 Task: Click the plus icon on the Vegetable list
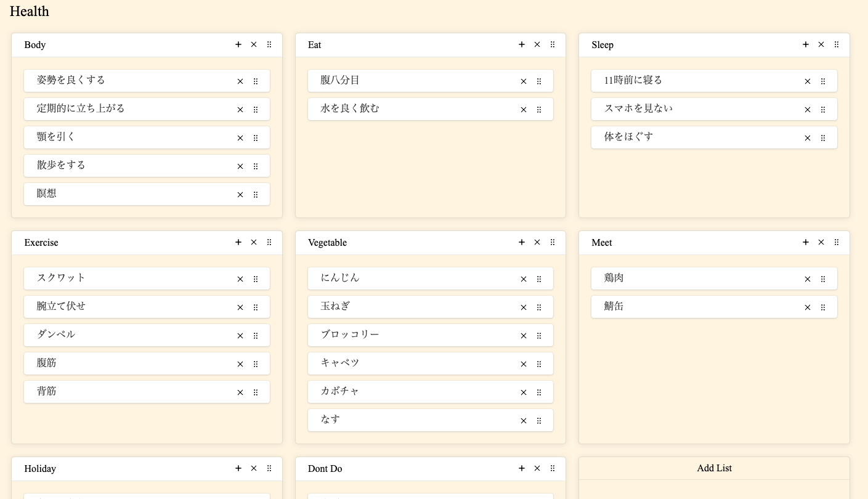click(522, 242)
